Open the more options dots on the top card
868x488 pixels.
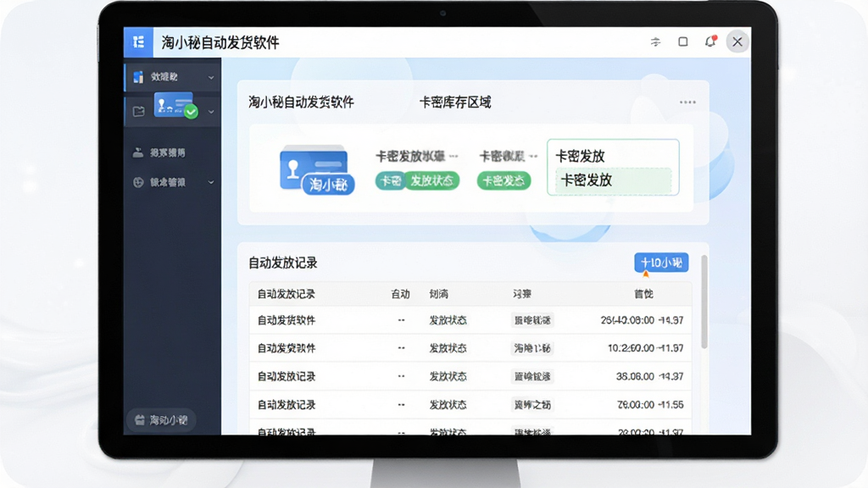pyautogui.click(x=687, y=103)
